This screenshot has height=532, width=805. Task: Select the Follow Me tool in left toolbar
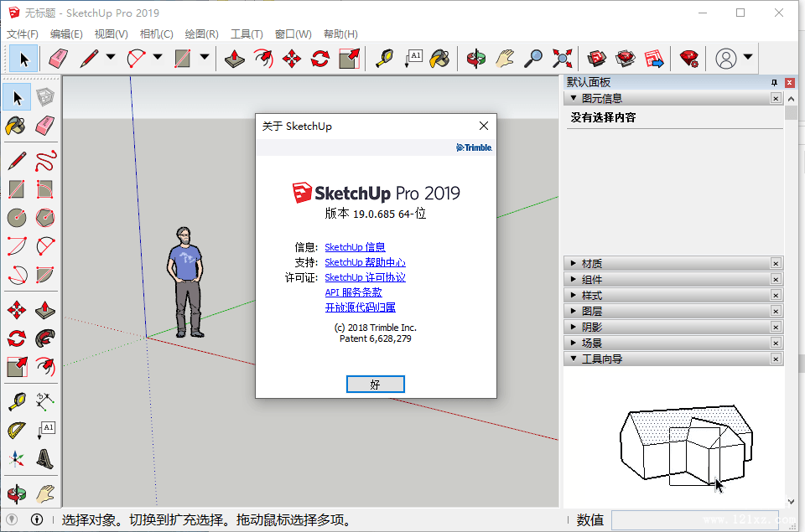[x=45, y=338]
